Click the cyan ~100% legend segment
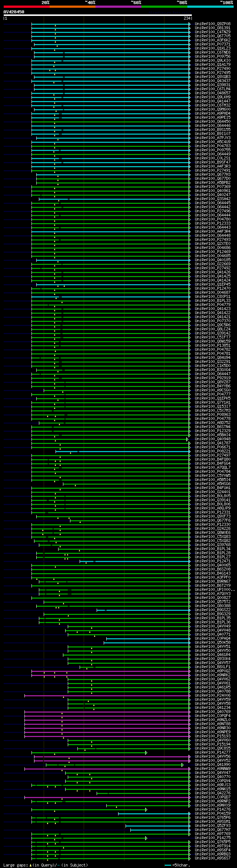 pos(210,7)
